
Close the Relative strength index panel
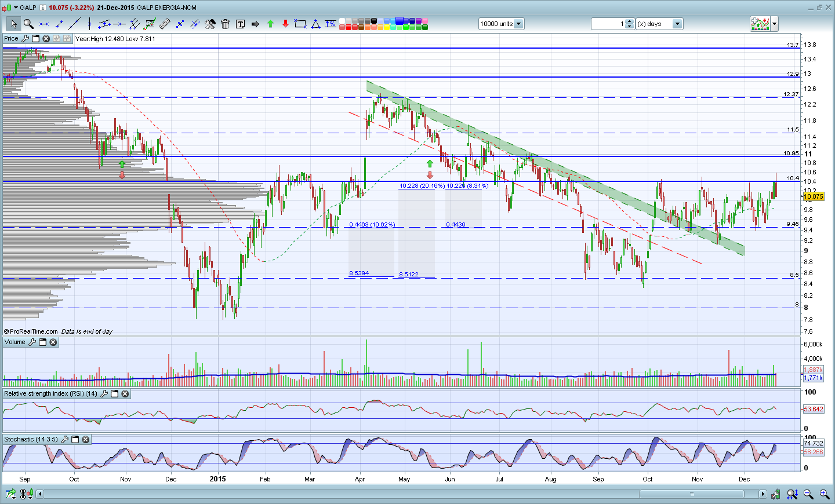tap(125, 394)
